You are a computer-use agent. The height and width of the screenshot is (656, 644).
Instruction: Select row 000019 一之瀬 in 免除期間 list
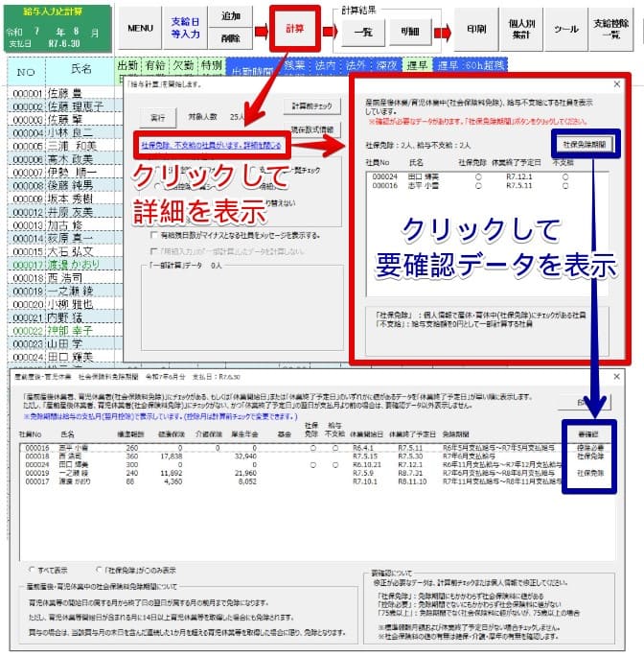pyautogui.click(x=316, y=473)
